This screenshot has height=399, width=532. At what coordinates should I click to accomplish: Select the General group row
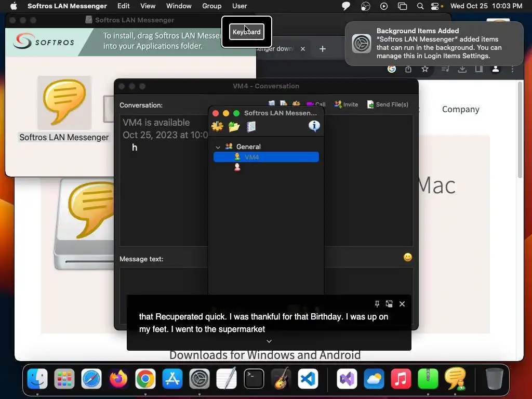point(266,147)
